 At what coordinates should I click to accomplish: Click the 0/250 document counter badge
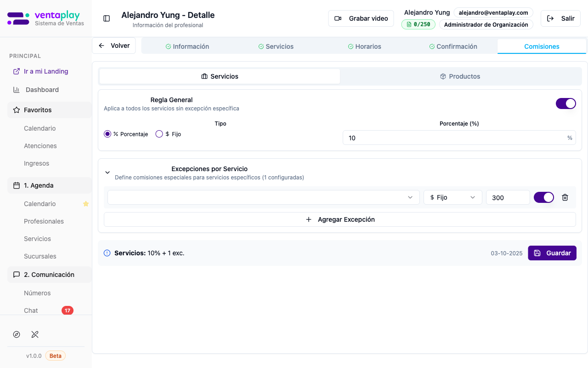point(418,24)
